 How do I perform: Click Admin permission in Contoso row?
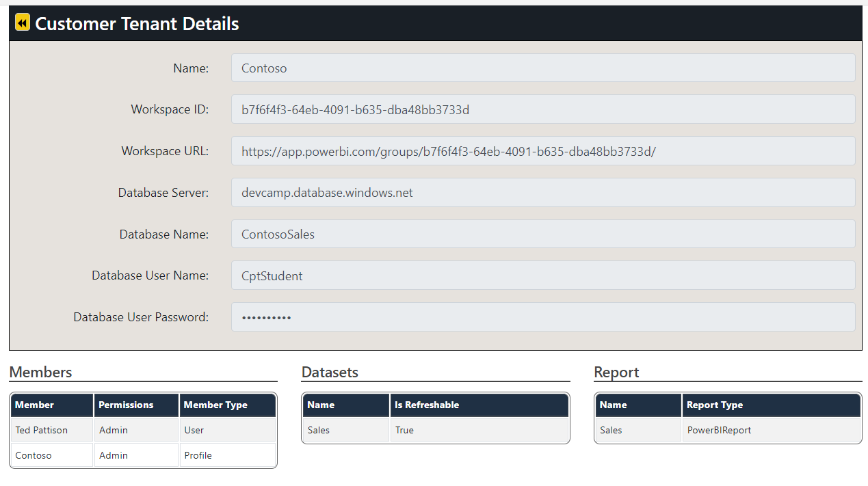[x=136, y=455]
